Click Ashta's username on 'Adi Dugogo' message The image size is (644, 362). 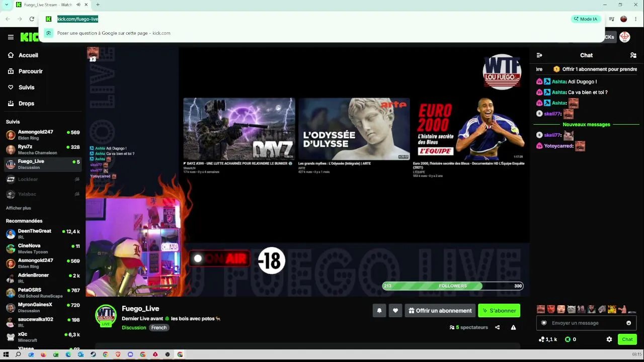[558, 81]
